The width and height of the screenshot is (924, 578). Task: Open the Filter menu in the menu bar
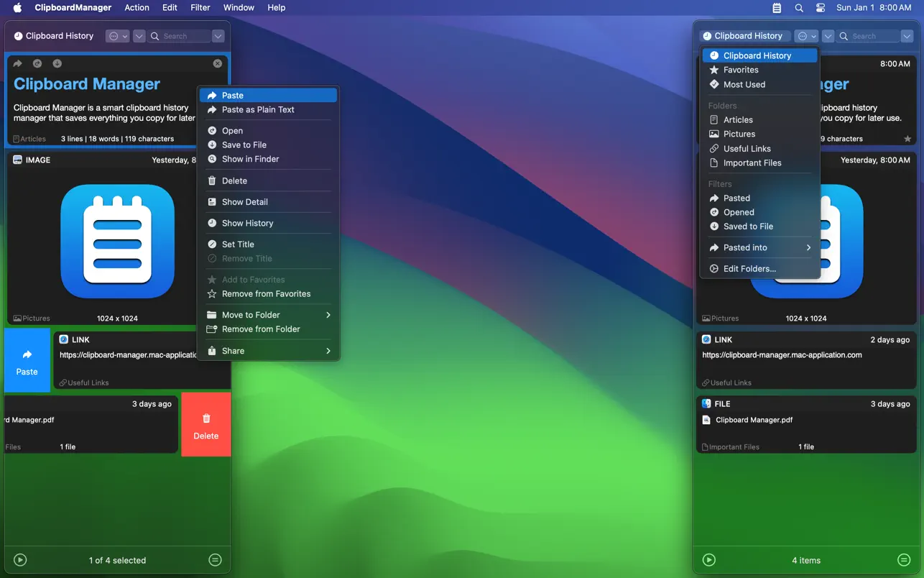(x=200, y=8)
